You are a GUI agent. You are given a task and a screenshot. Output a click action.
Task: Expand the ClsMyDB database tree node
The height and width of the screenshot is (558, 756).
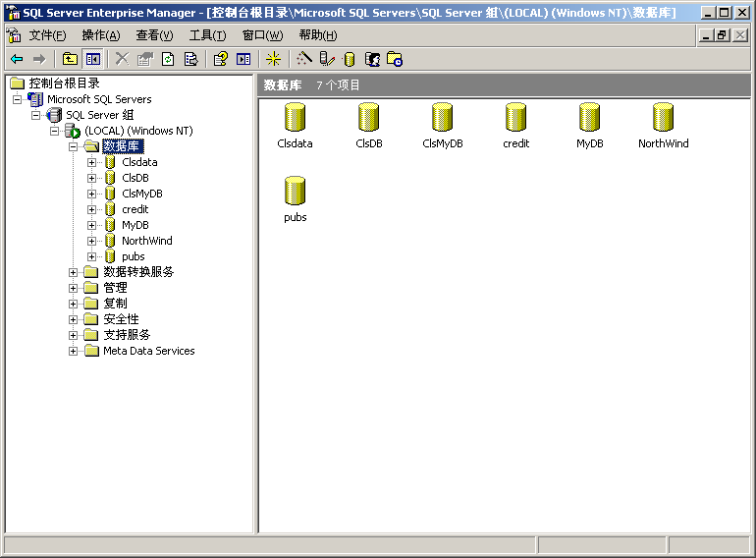pyautogui.click(x=91, y=194)
